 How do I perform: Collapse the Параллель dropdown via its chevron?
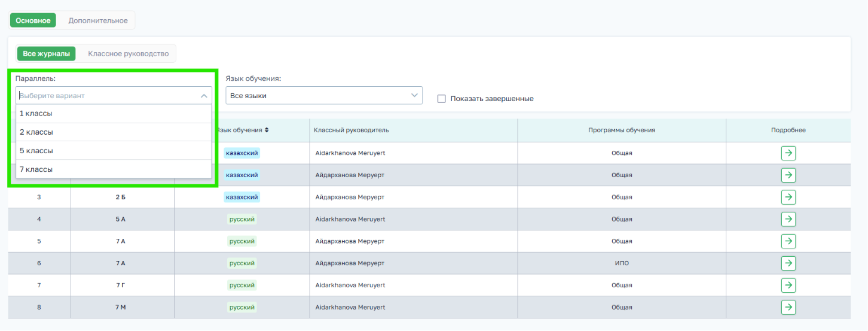(204, 95)
